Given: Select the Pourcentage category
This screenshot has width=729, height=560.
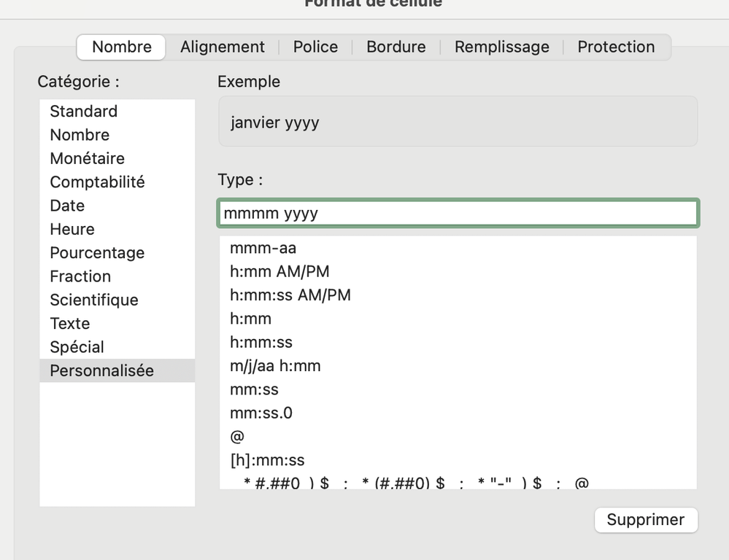Looking at the screenshot, I should (x=97, y=253).
